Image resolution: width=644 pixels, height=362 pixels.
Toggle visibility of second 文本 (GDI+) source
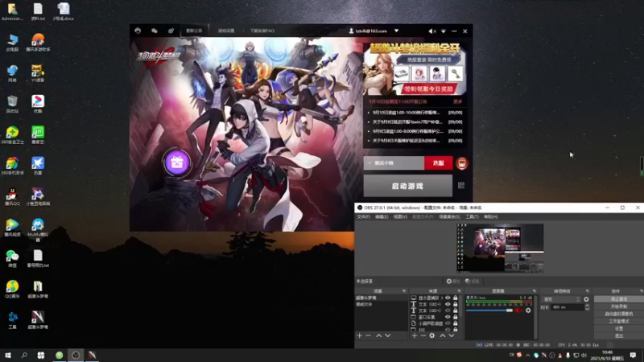click(448, 311)
